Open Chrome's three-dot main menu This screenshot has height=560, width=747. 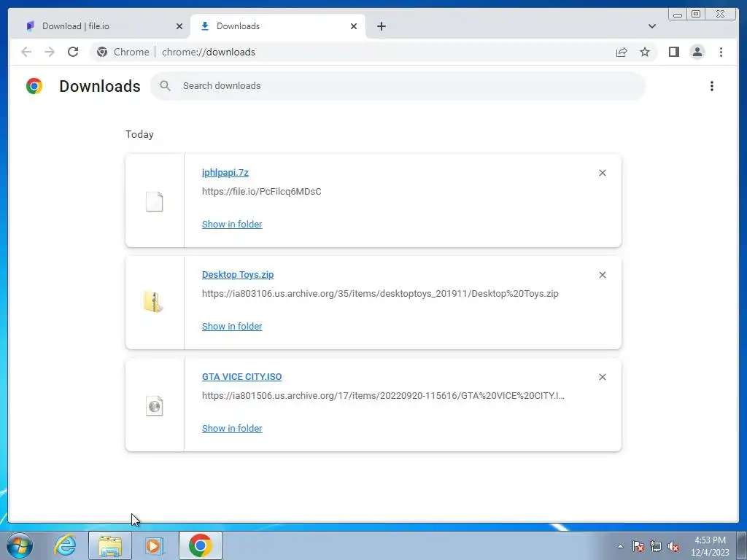tap(721, 52)
